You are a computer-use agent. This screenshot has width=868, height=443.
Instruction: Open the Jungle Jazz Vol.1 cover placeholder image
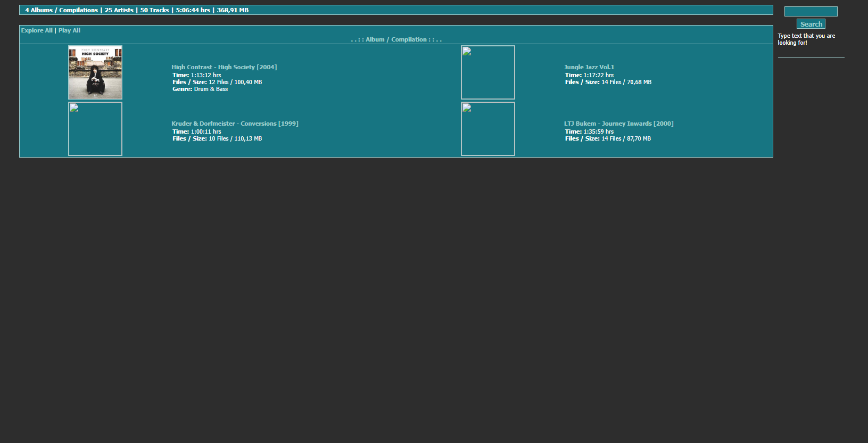tap(488, 72)
